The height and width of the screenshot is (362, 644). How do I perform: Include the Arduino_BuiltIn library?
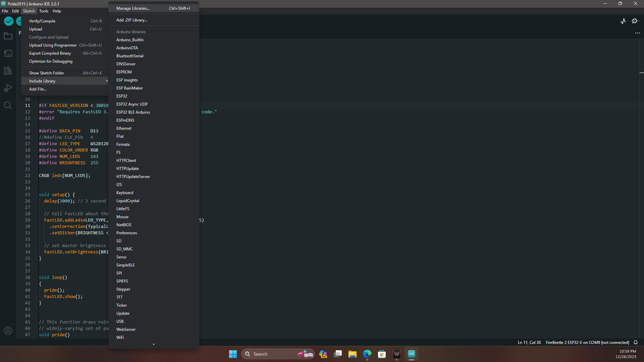coord(153,40)
